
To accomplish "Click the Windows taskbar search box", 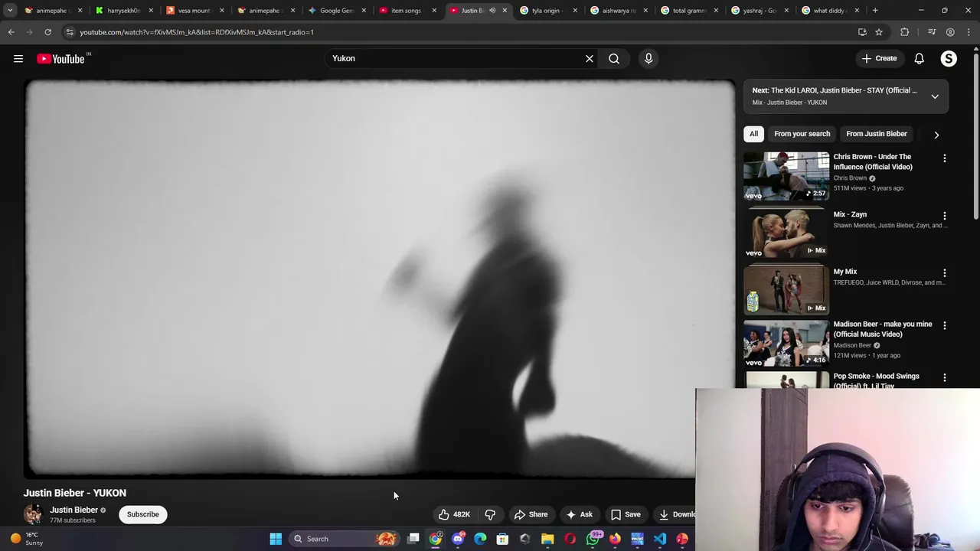I will click(x=345, y=539).
